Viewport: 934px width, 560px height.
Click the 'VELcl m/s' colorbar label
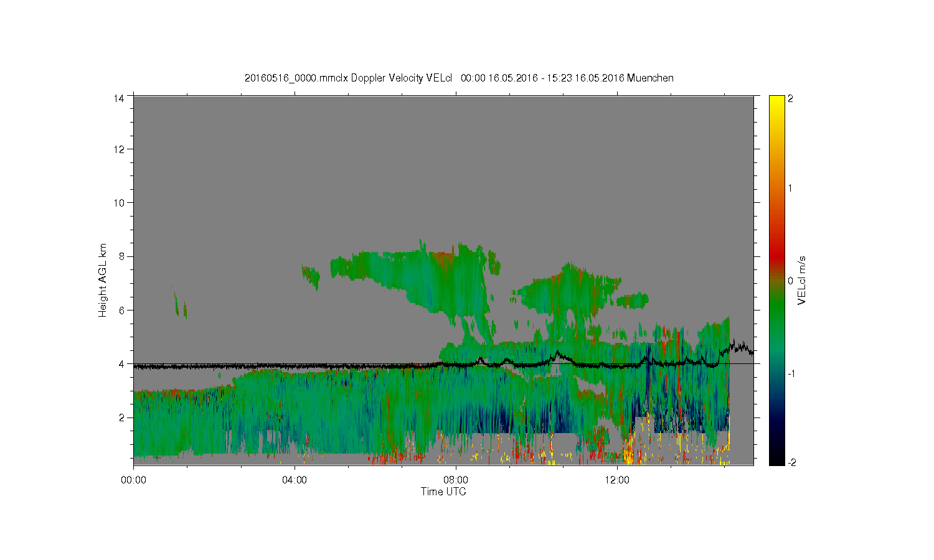tap(802, 281)
